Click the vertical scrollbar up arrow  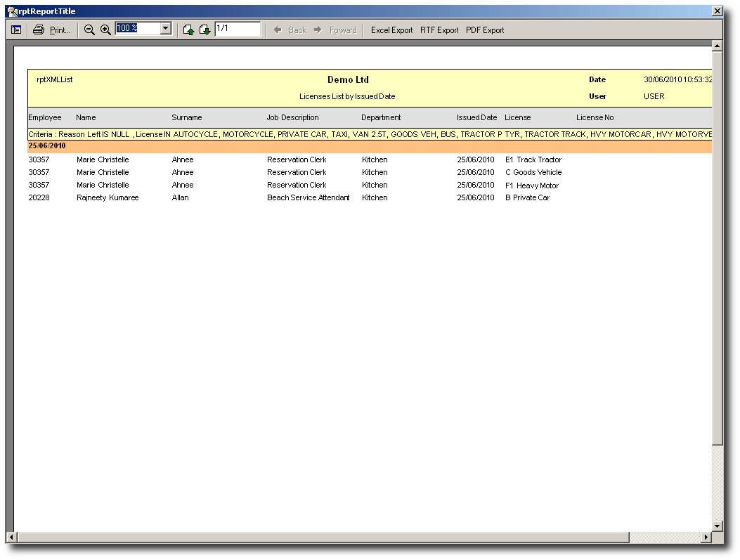point(717,46)
